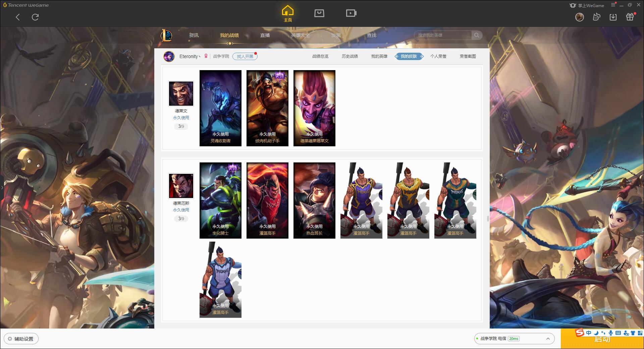Click the page scrollbar handle
This screenshot has width=644, height=349.
click(x=488, y=218)
